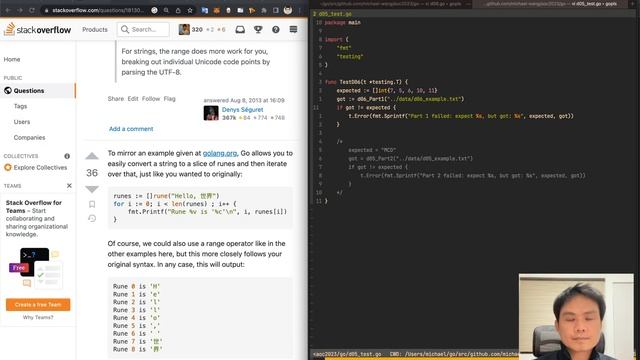Viewport: 640px width, 360px height.
Task: Go forward in the browser
Action: [20, 10]
